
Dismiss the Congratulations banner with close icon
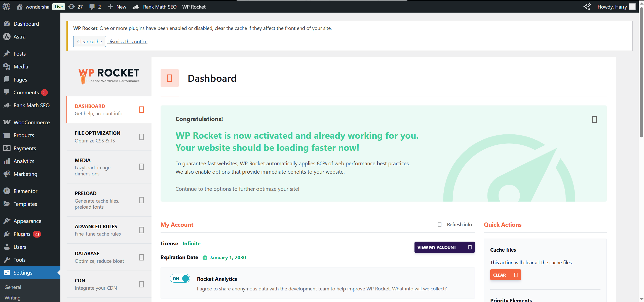pos(594,119)
